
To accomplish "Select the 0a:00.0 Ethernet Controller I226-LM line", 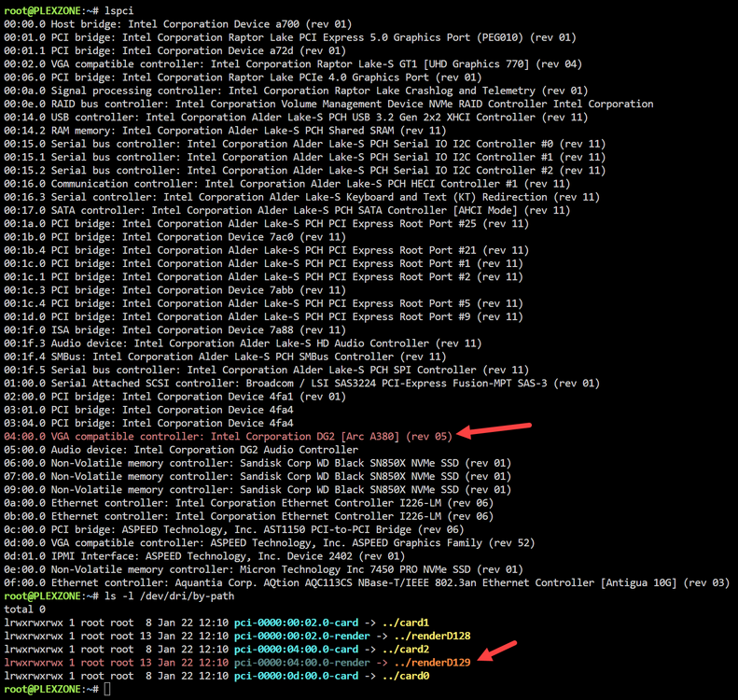I will coord(249,503).
